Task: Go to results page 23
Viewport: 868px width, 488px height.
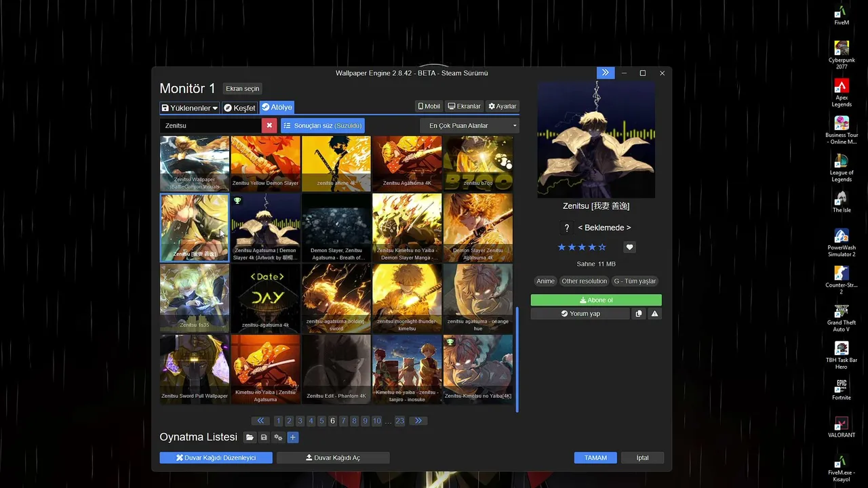Action: pos(400,421)
